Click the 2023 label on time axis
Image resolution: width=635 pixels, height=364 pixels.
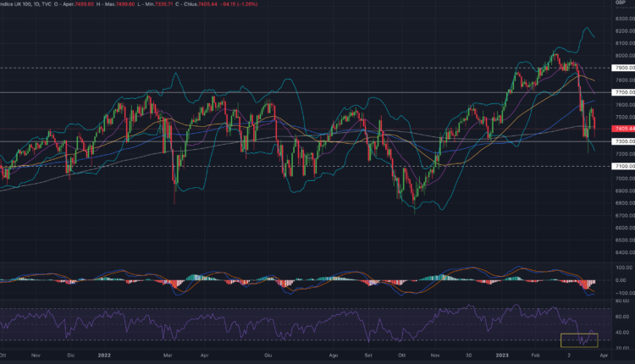tap(502, 357)
